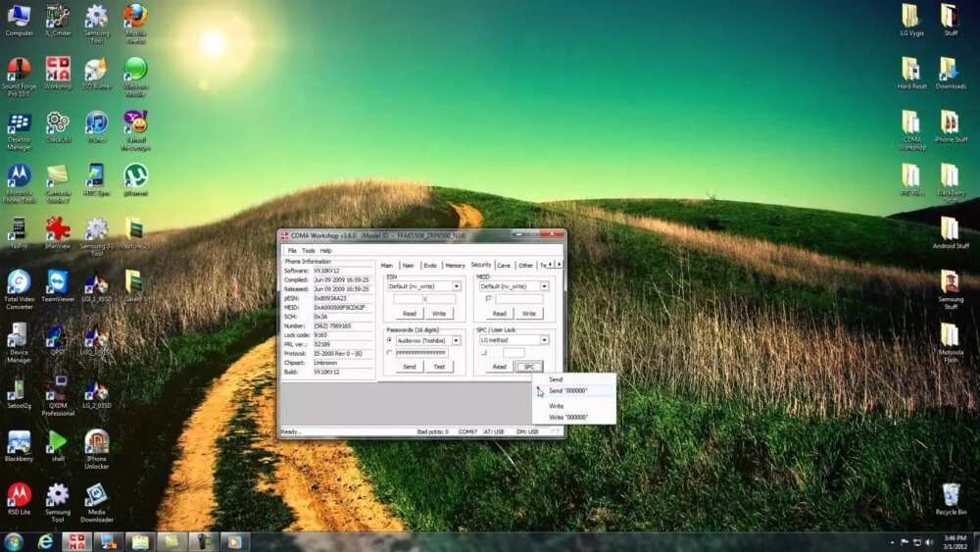Expand the MEID Default (nv_write) dropdown
Image resolution: width=980 pixels, height=552 pixels.
click(x=544, y=286)
